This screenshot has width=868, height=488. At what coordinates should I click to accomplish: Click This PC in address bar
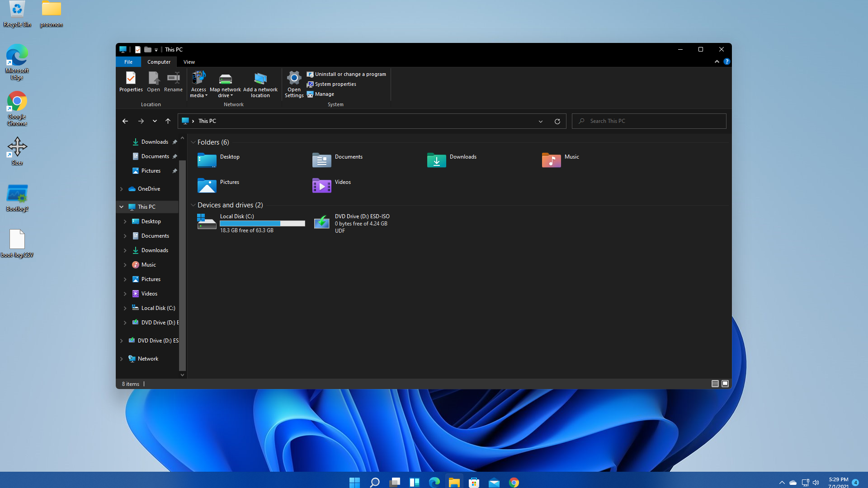(x=207, y=121)
